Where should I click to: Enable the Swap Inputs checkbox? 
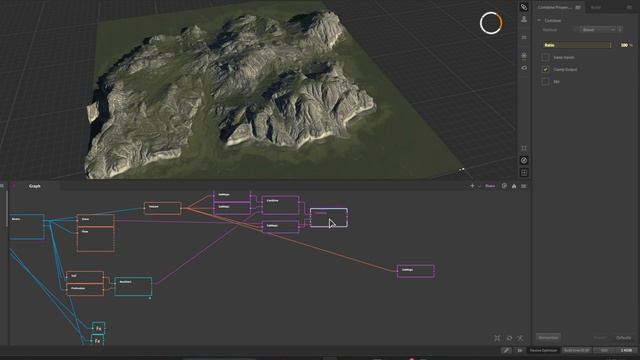[545, 58]
